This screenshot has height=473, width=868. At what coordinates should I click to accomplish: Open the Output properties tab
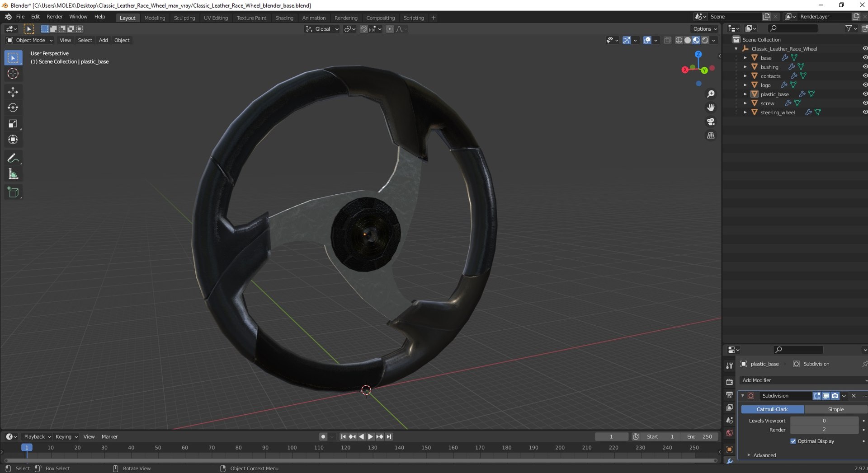pyautogui.click(x=729, y=395)
